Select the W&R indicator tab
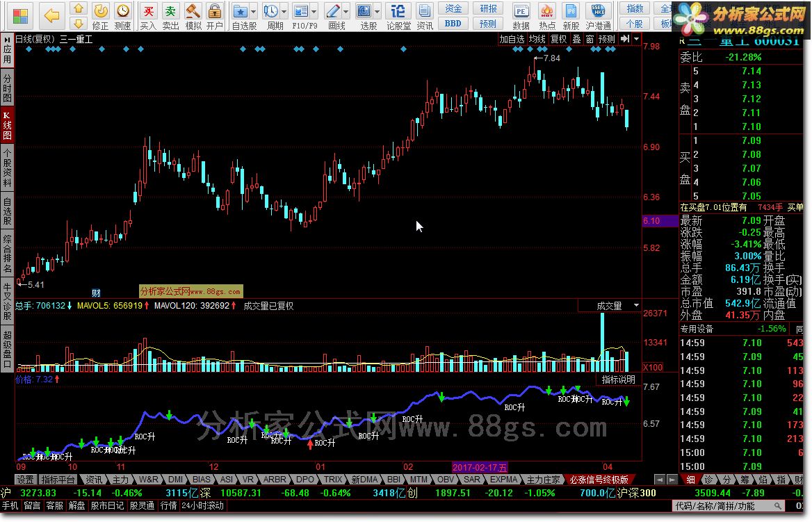Screen dimensions: 812x522 (x=149, y=480)
